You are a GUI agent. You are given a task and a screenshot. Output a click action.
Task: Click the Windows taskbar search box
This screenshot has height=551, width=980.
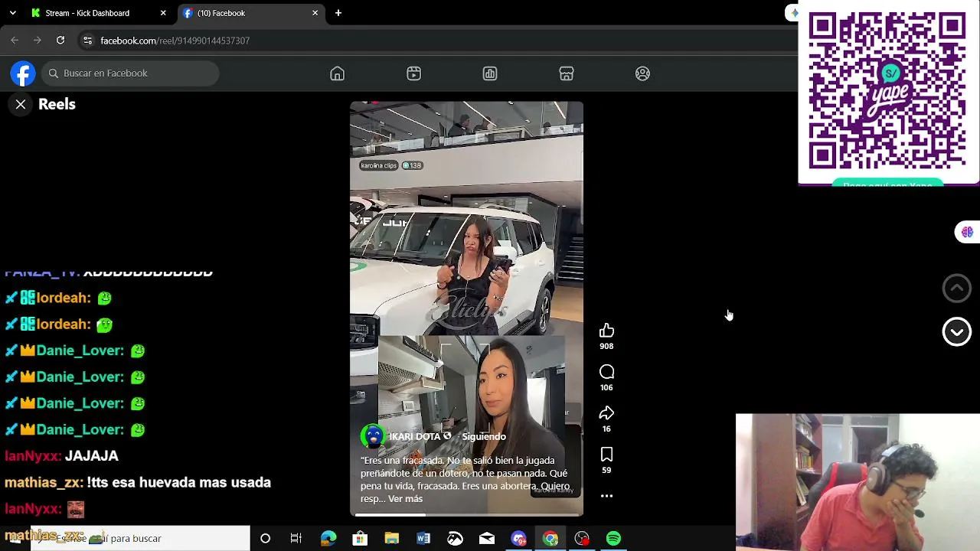point(140,539)
